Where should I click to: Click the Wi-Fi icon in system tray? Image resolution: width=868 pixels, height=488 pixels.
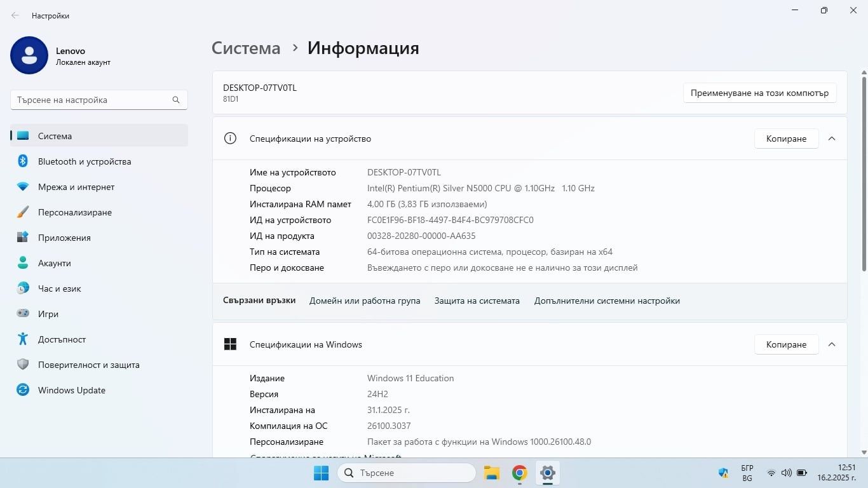coord(771,473)
